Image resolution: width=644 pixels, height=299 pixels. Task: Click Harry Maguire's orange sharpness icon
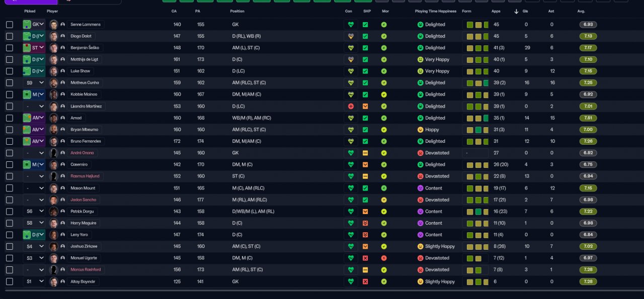(x=365, y=223)
